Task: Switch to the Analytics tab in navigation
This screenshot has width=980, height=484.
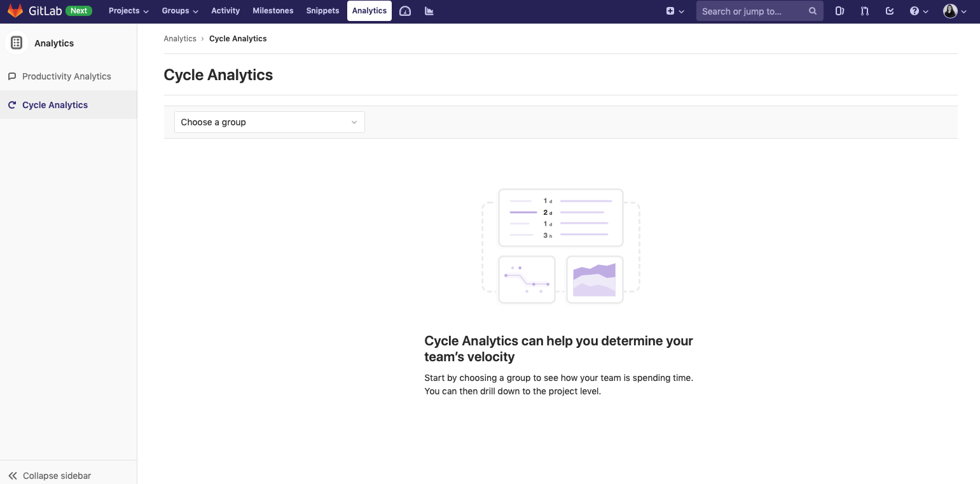Action: (369, 10)
